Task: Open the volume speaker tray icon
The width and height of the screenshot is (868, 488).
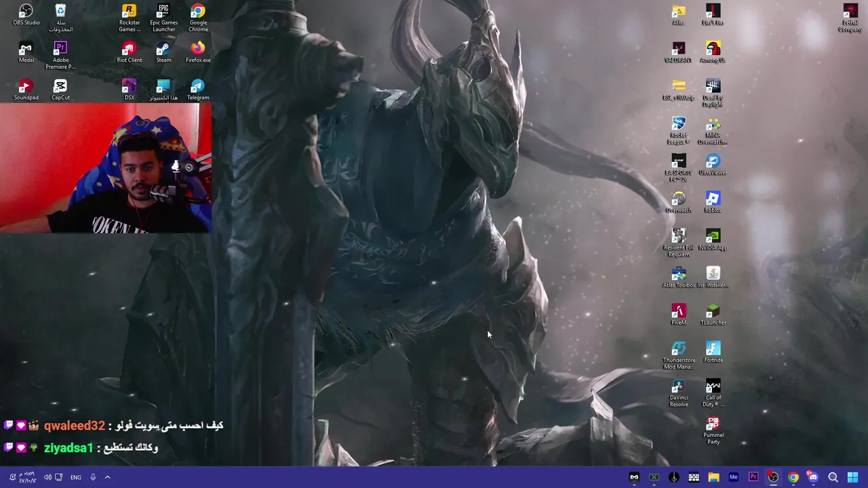Action: point(47,477)
